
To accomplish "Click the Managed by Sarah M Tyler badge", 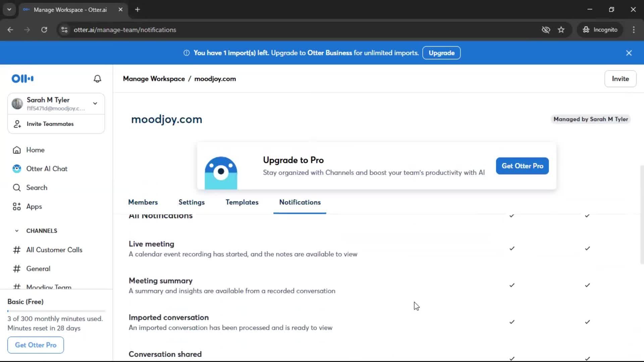I will pos(591,119).
